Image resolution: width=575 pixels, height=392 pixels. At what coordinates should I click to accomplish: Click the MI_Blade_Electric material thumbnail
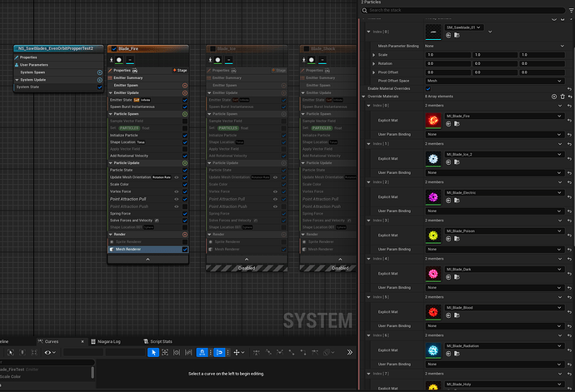pyautogui.click(x=433, y=197)
